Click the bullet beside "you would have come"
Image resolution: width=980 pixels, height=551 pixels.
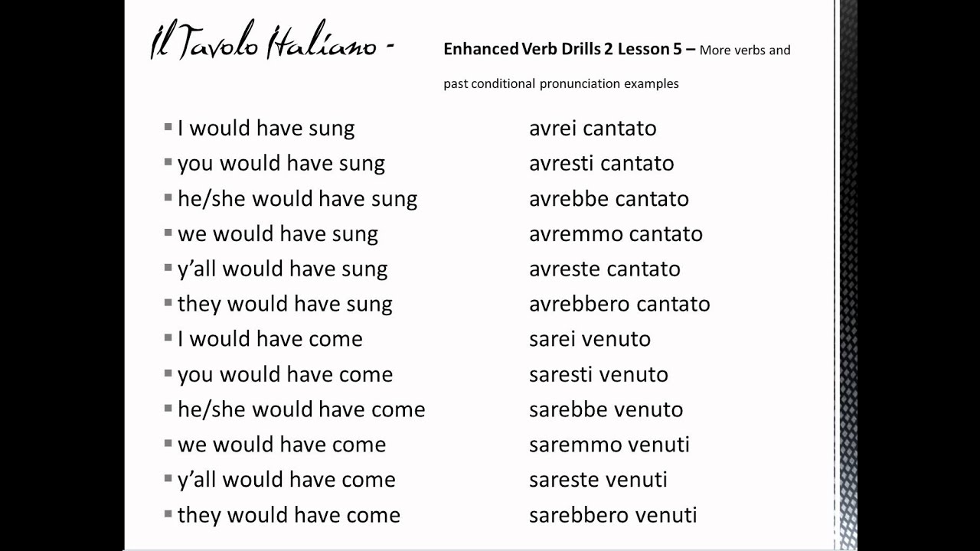coord(168,373)
